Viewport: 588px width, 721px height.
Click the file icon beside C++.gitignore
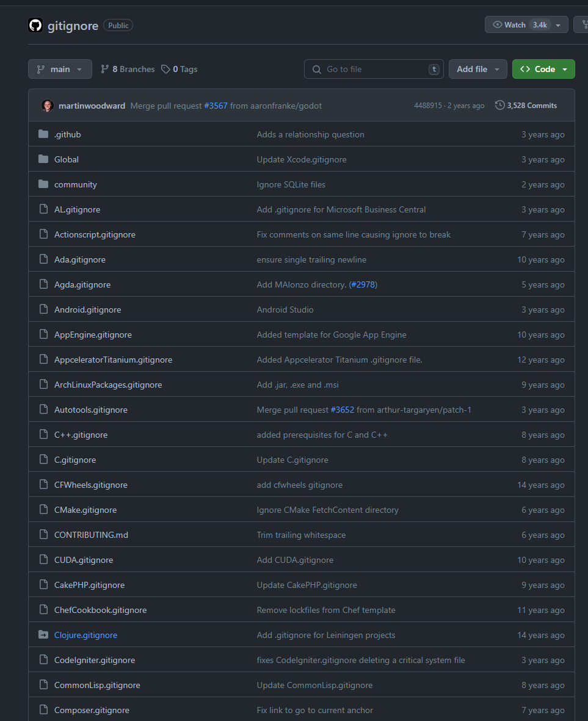point(44,435)
